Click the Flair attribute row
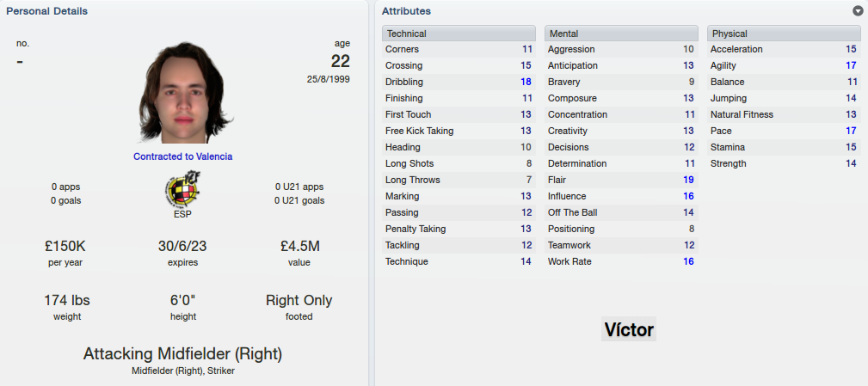Screen dimensions: 868x386 621,180
